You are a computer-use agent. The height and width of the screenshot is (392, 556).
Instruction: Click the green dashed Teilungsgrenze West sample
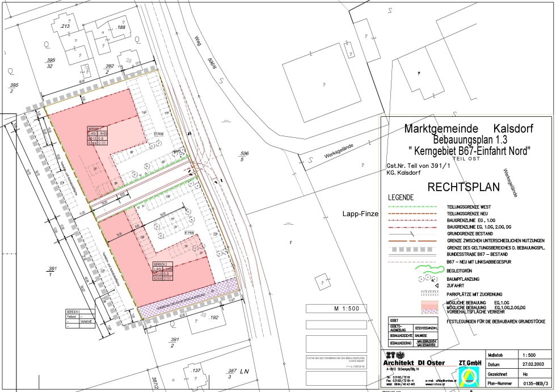413,207
